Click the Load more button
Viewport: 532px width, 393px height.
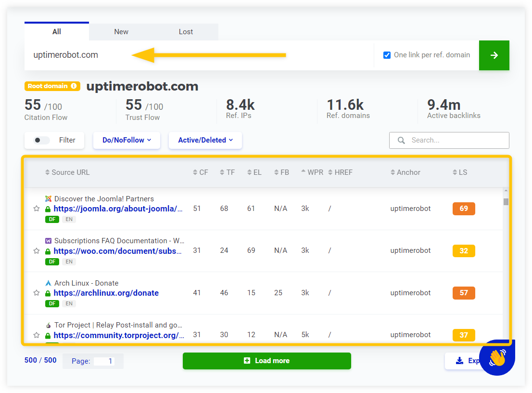point(266,361)
